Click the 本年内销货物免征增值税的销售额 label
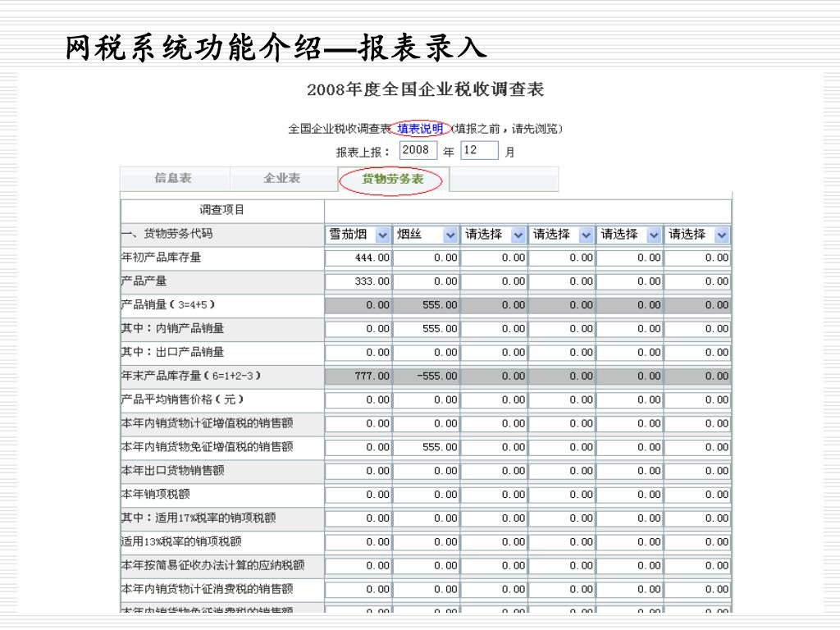Screen dimensions: 840x630 207,446
